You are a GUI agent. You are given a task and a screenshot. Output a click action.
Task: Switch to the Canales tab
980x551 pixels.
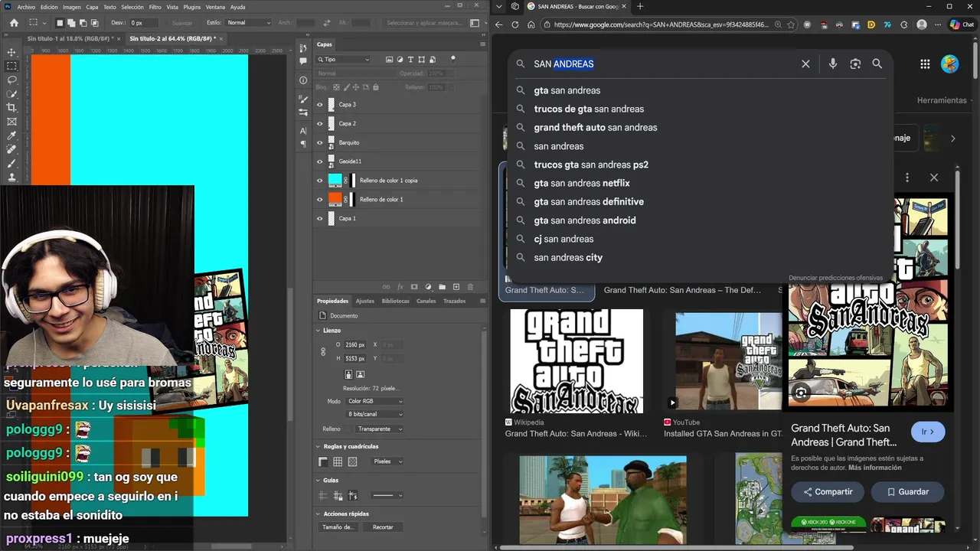point(426,301)
